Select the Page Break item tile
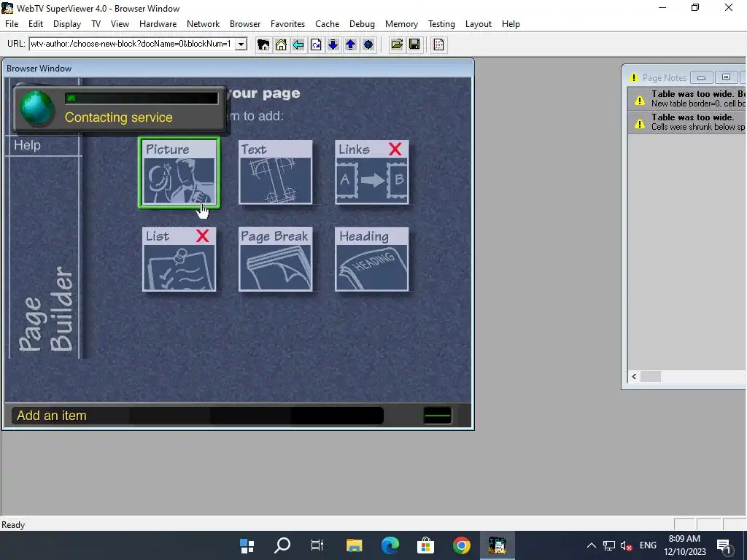The image size is (747, 560). tap(275, 259)
